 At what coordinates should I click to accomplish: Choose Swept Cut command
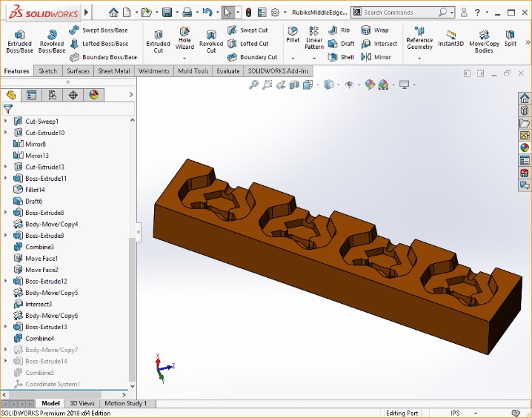coord(247,30)
